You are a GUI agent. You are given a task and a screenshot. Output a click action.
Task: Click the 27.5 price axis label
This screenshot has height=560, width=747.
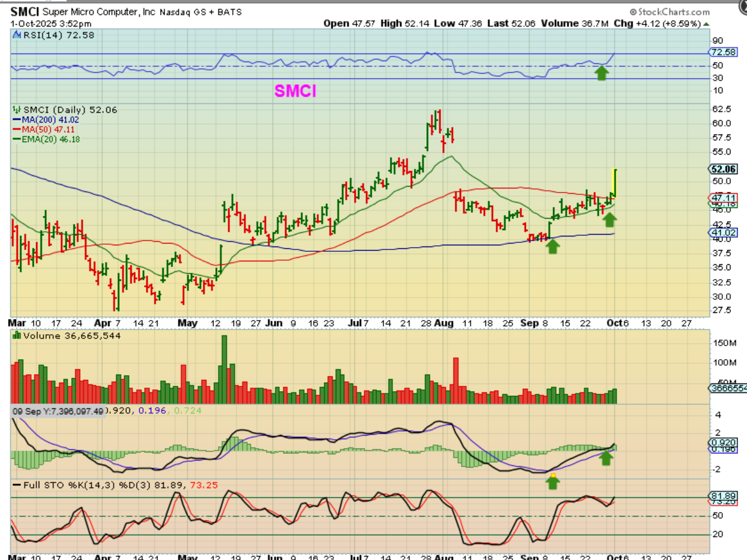click(x=720, y=311)
